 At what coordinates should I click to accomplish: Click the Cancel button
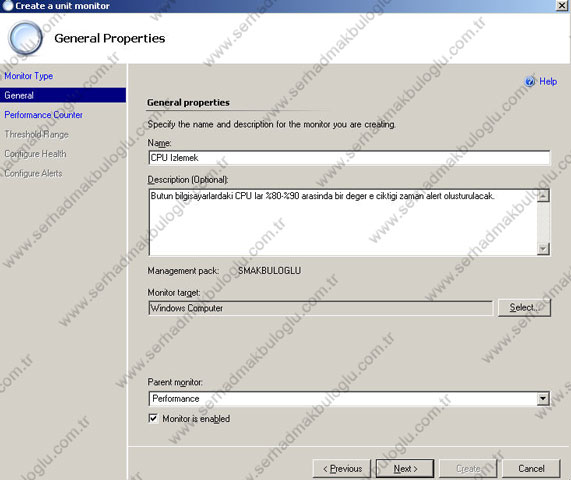531,468
